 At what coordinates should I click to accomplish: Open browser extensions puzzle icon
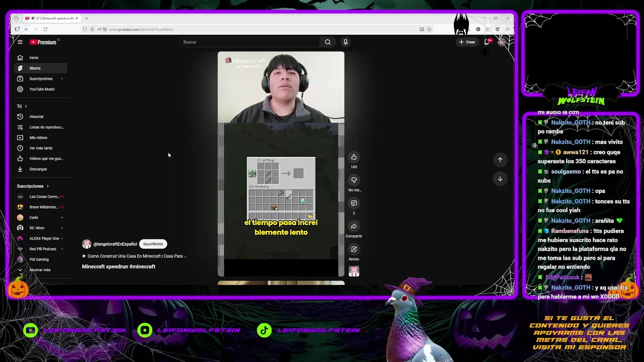coord(488,29)
